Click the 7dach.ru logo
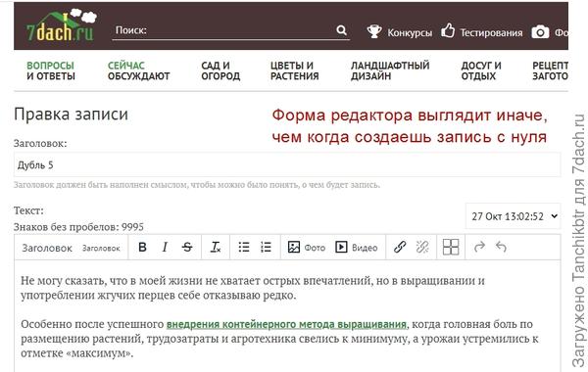 pos(61,25)
